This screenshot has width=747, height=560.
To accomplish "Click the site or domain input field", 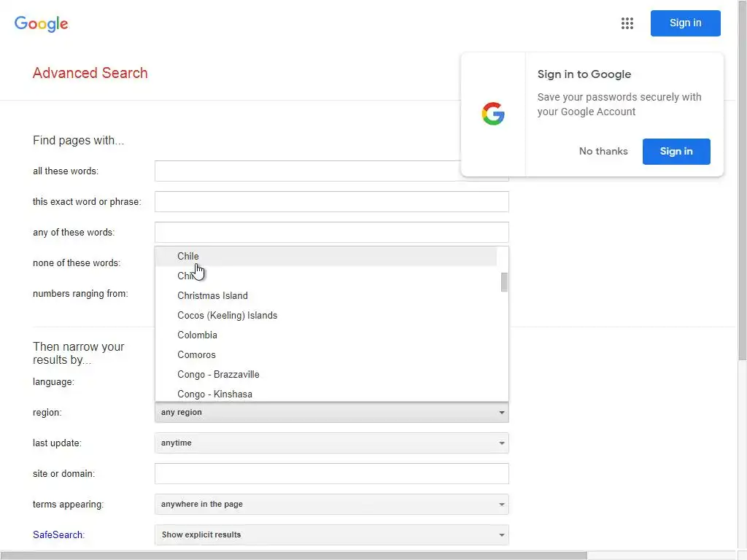I will 331,474.
